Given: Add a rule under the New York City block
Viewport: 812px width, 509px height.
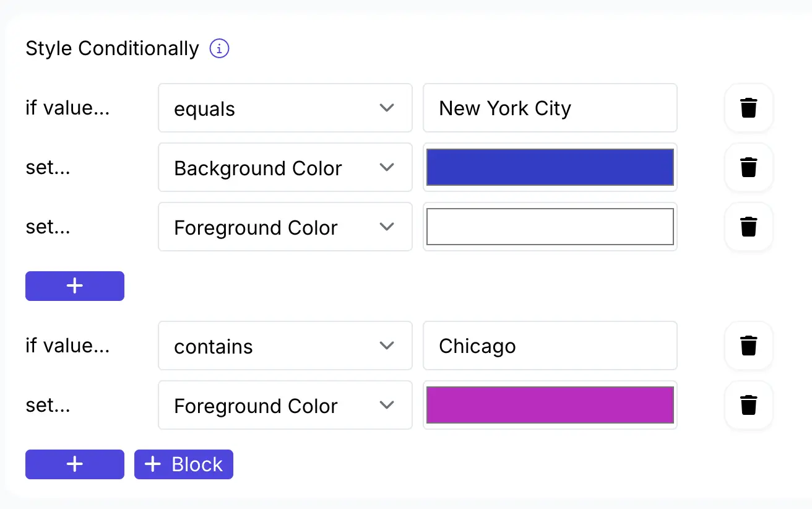Looking at the screenshot, I should (75, 286).
